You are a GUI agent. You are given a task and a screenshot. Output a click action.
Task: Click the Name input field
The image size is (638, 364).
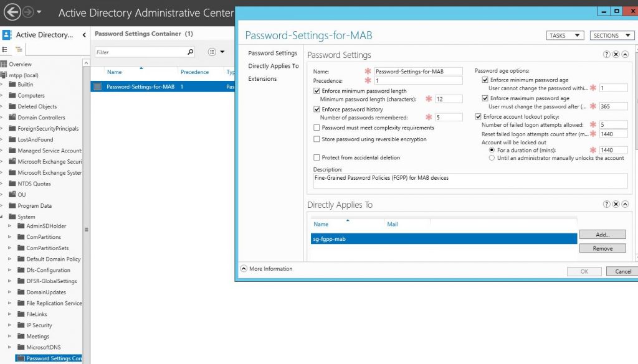coord(418,71)
